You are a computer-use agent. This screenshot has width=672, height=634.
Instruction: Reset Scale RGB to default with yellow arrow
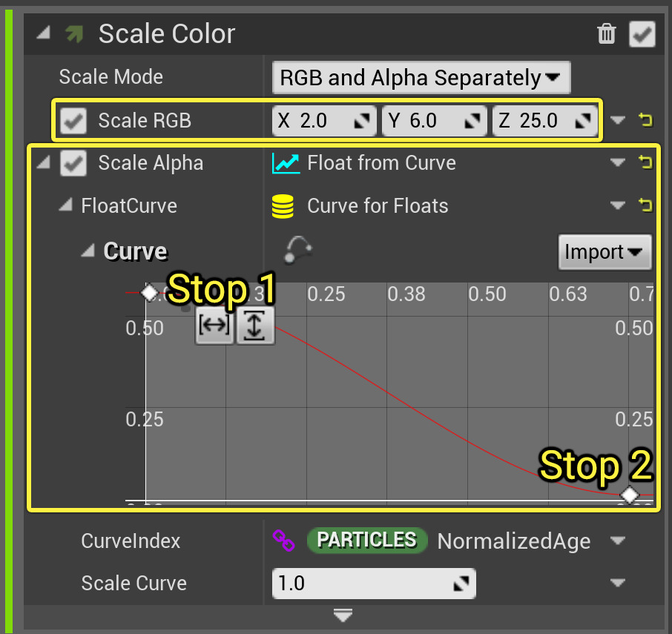(645, 120)
